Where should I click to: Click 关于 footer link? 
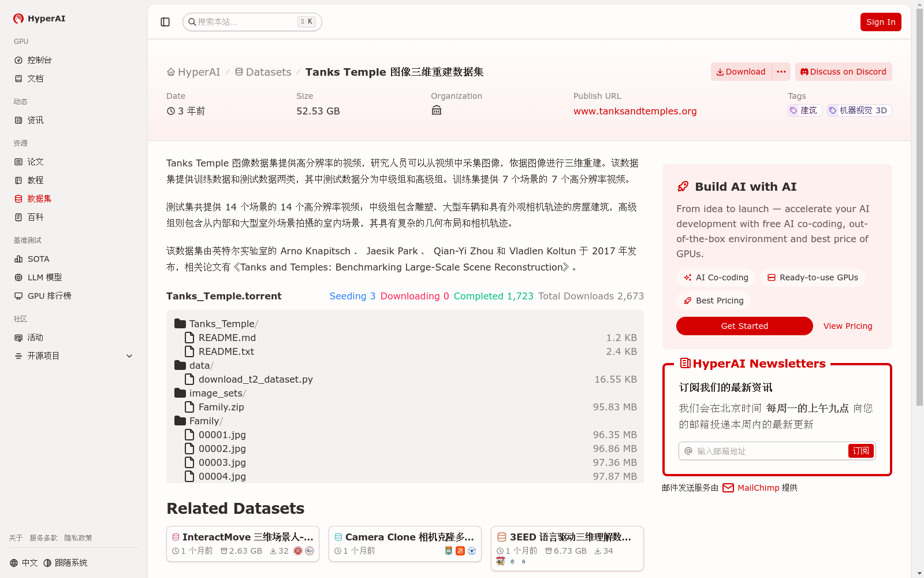pos(16,538)
